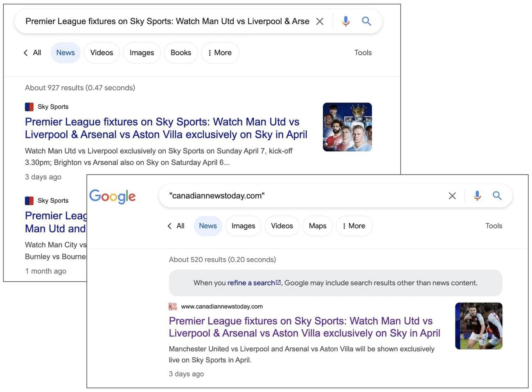The image size is (532, 392).
Task: Open the Premier League trophy players thumbnail
Action: [347, 127]
